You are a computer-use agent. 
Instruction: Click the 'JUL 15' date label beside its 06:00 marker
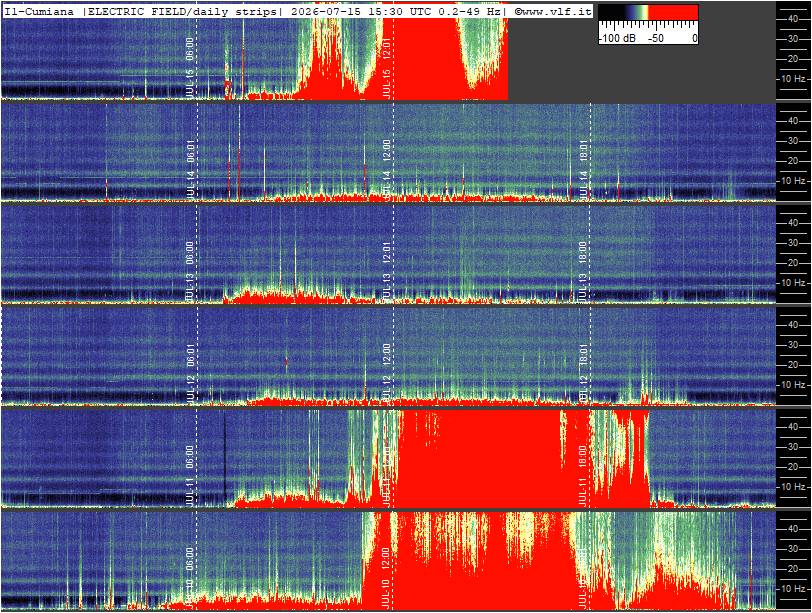coord(190,83)
